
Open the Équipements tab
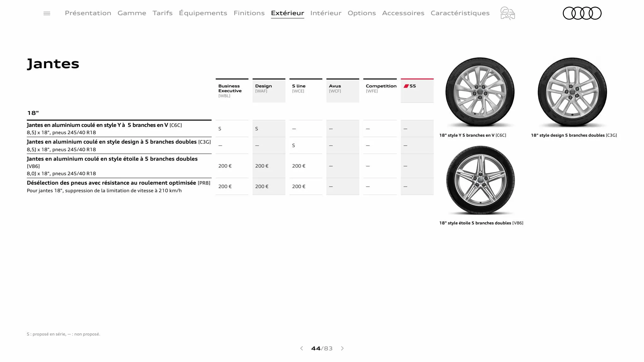point(203,13)
